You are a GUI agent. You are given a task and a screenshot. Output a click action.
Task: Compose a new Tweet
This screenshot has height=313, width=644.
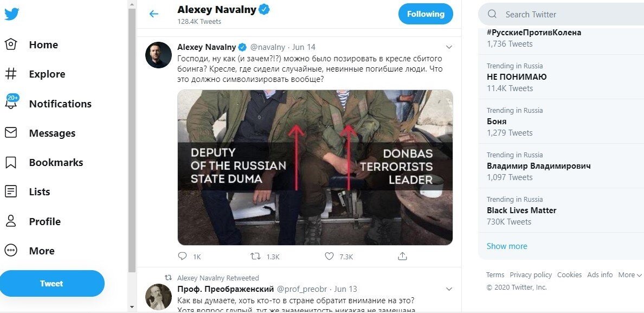coord(52,283)
